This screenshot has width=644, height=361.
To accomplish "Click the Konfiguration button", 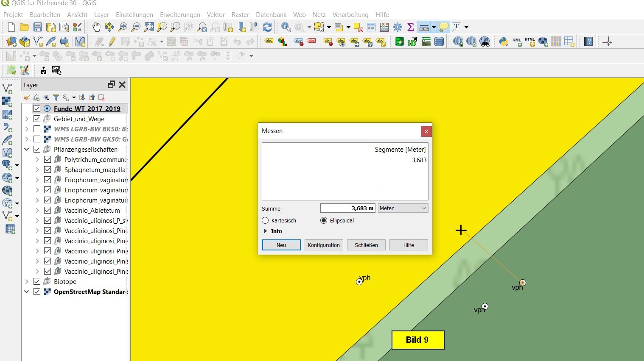I will click(324, 245).
